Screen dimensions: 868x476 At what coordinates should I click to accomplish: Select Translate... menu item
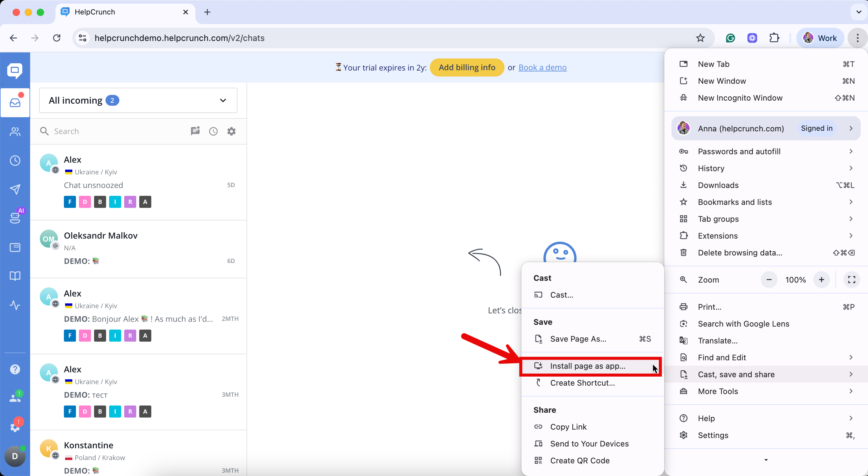[x=766, y=340]
